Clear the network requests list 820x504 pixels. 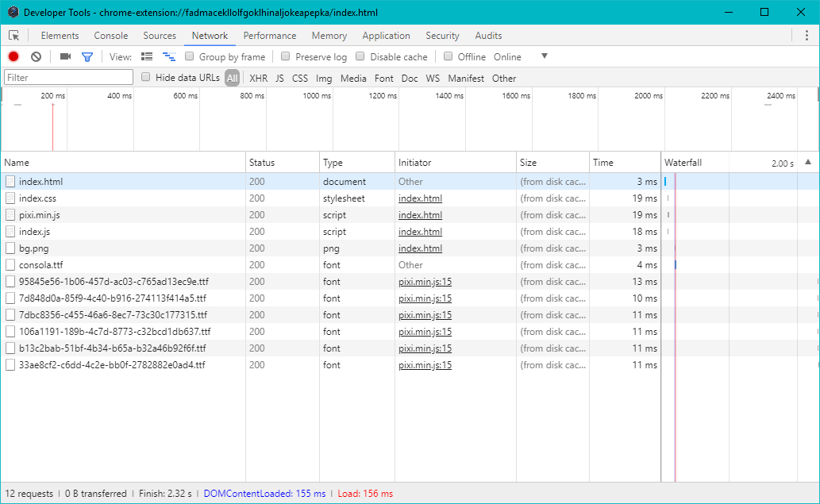point(34,56)
